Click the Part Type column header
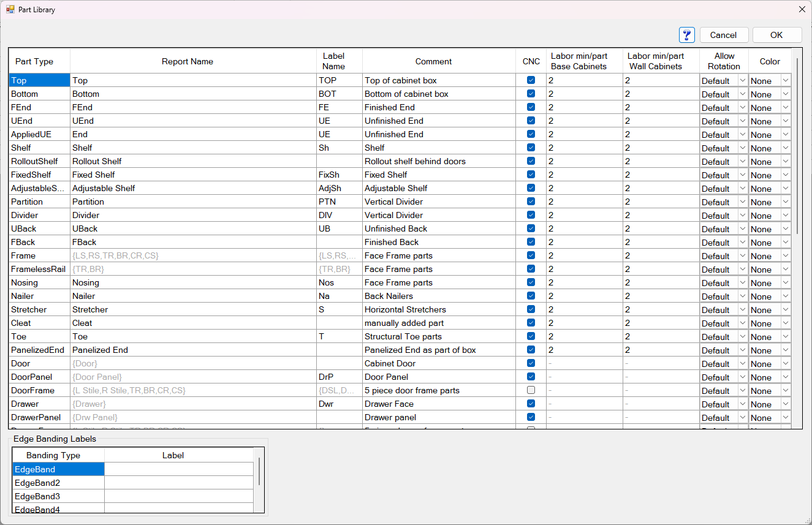Image resolution: width=812 pixels, height=525 pixels. [x=34, y=61]
